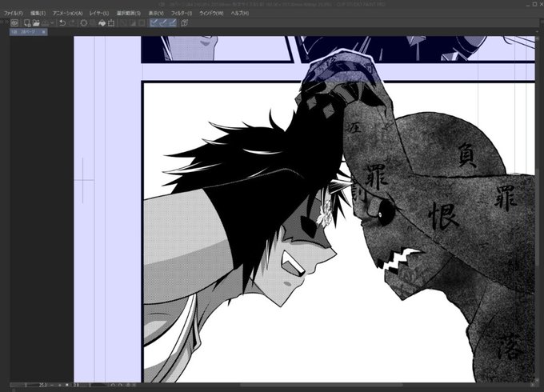
Task: Click the 25.0 zoom value field
Action: [x=42, y=385]
